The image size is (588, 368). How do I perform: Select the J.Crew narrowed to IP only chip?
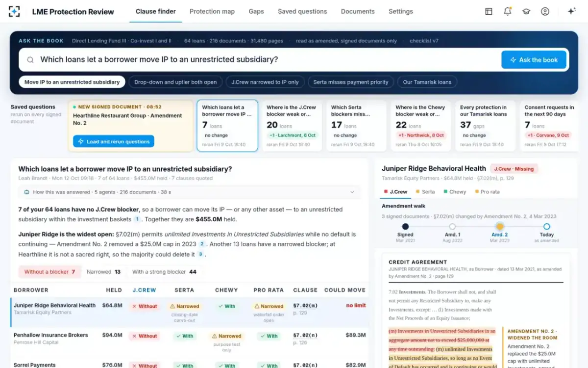265,82
